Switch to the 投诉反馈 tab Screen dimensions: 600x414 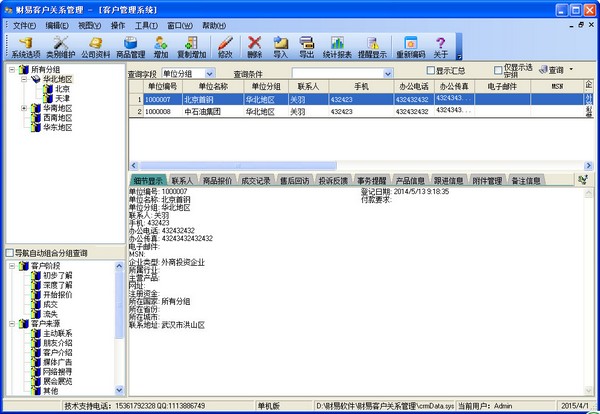[333, 180]
